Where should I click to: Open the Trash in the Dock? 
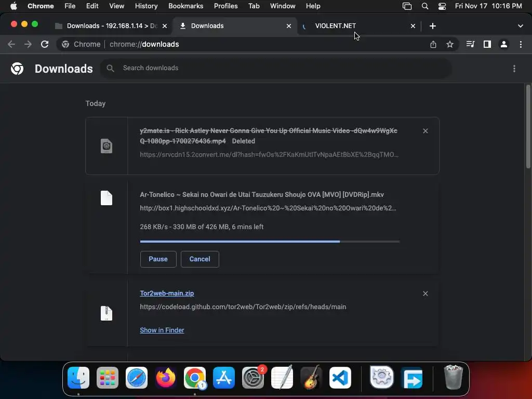(453, 377)
